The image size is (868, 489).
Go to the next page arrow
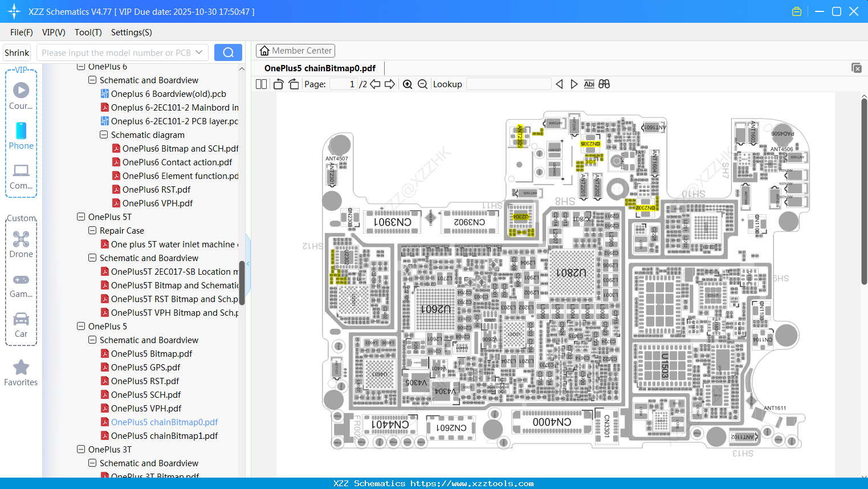pyautogui.click(x=390, y=84)
